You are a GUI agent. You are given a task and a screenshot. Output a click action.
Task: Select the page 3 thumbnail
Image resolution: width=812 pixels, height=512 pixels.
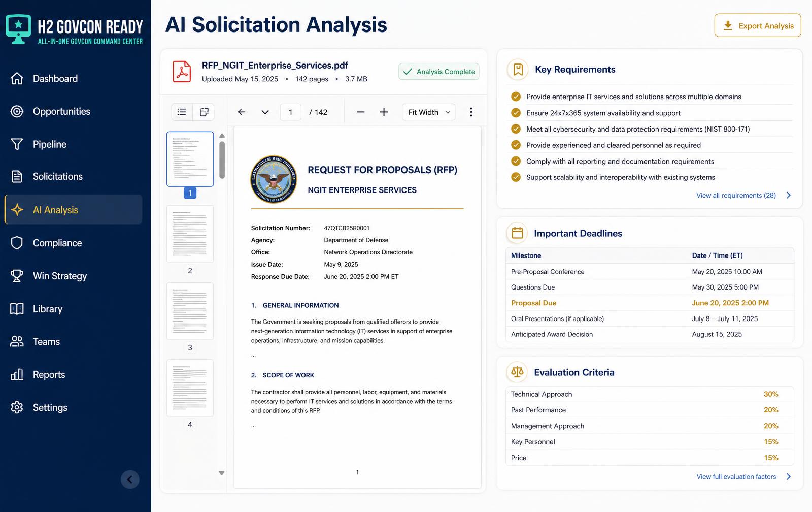click(x=190, y=311)
